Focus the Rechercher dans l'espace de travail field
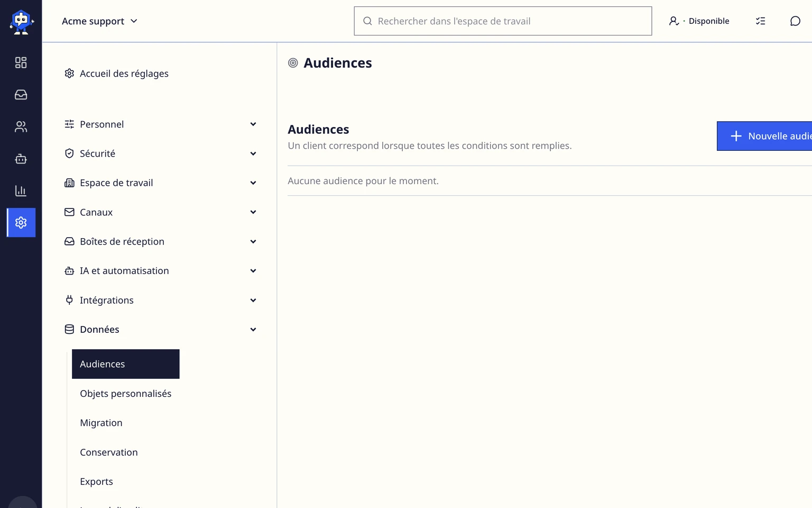Viewport: 812px width, 508px height. [x=503, y=21]
